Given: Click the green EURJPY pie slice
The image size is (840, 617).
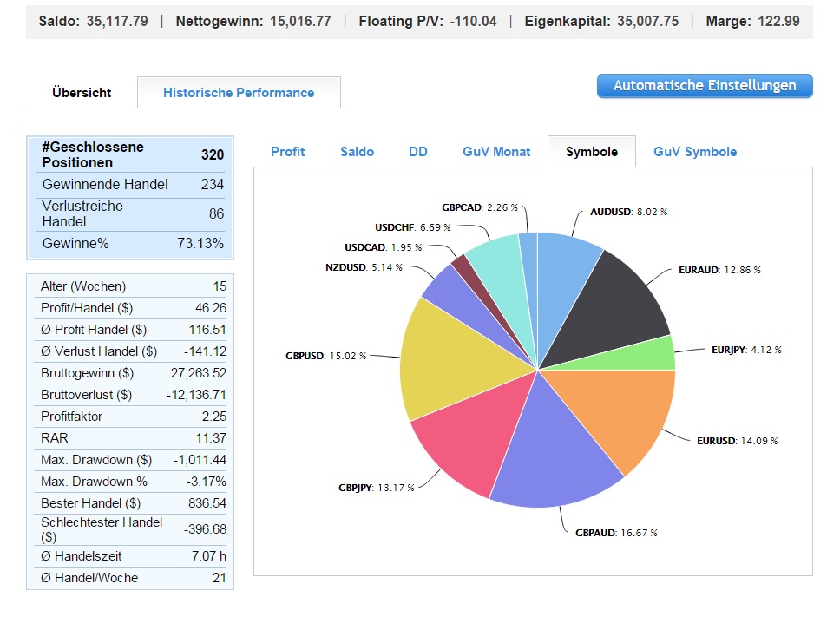Looking at the screenshot, I should pyautogui.click(x=655, y=354).
